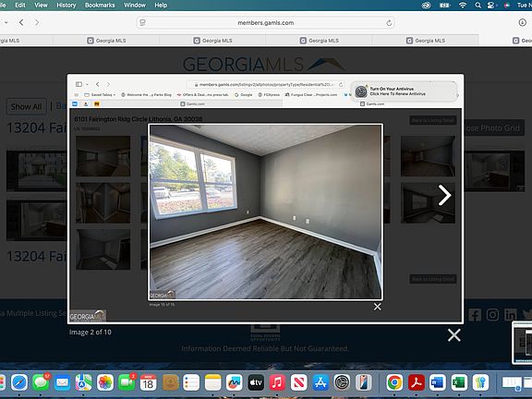Open the Photos app in dock
Image resolution: width=532 pixels, height=399 pixels.
click(x=105, y=382)
